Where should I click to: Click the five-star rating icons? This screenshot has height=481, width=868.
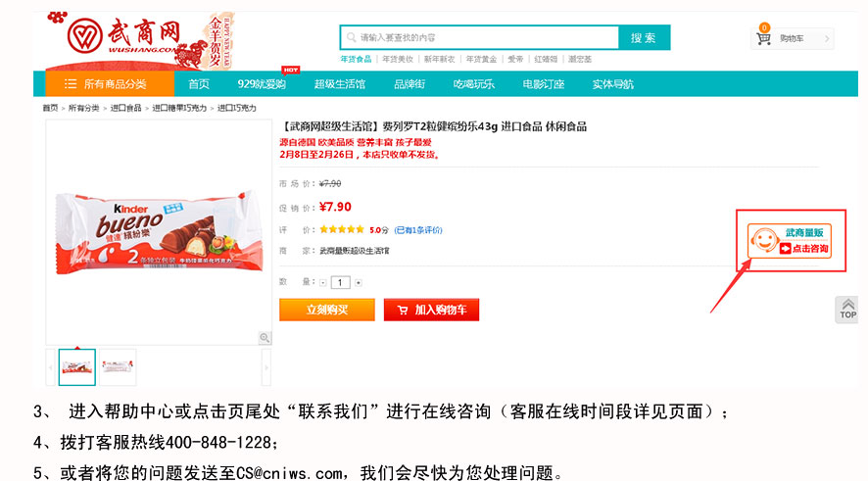tap(342, 229)
